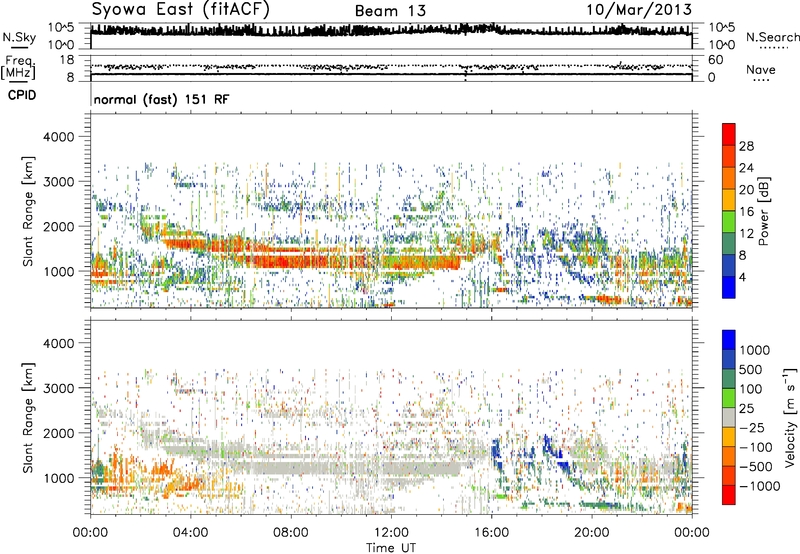Click the 'CPID' row label
Screen dimensions: 800x554
pos(22,95)
